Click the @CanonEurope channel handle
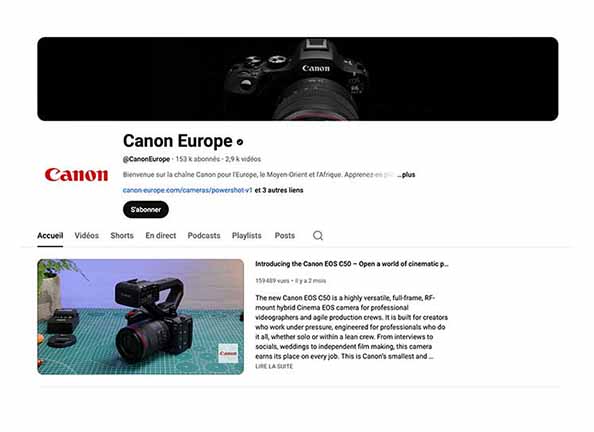This screenshot has height=432, width=594. click(x=146, y=159)
